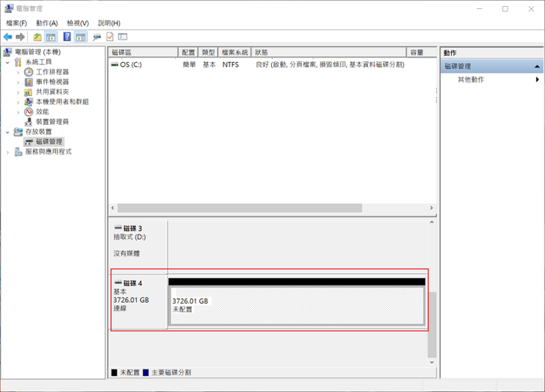Open the 檔案(F) menu

coord(17,23)
